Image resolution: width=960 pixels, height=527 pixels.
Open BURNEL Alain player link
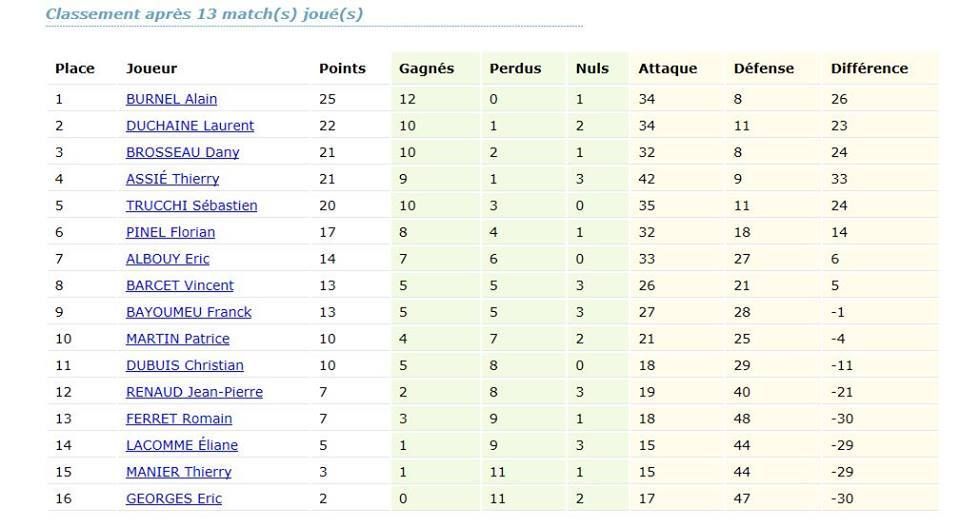click(x=171, y=99)
